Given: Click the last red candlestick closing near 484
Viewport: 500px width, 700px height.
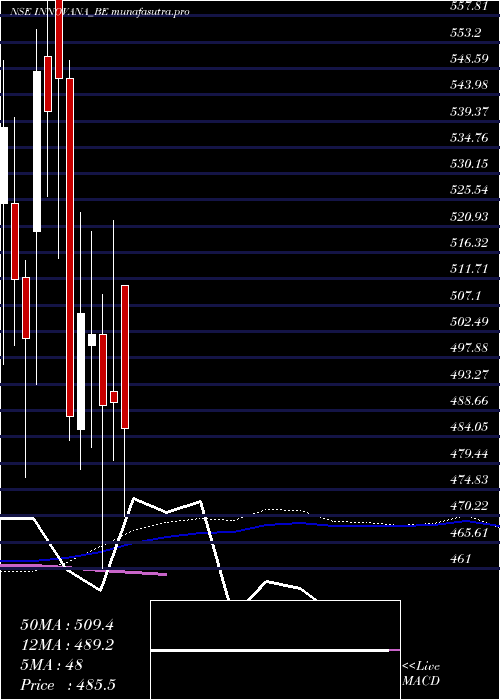Looking at the screenshot, I should point(125,357).
